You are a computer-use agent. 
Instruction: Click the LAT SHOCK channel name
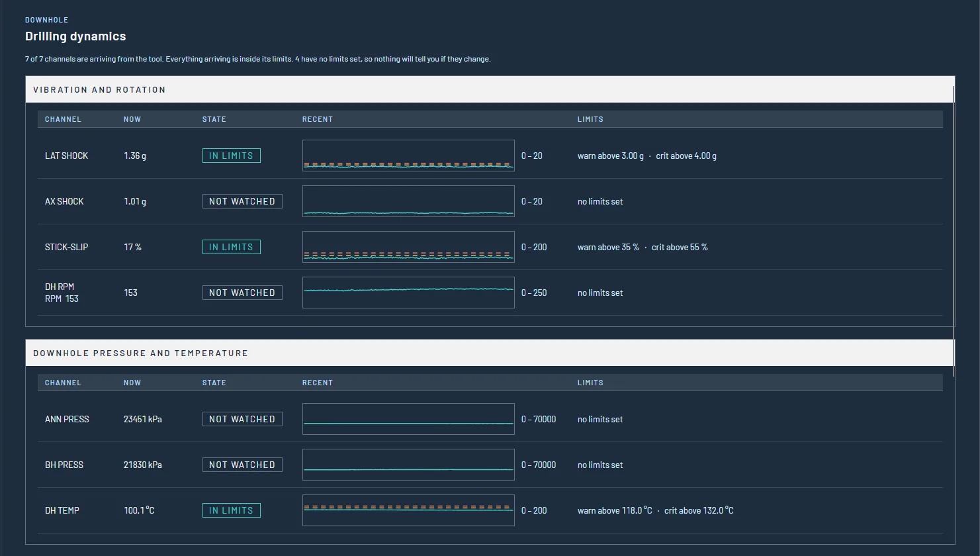(66, 156)
